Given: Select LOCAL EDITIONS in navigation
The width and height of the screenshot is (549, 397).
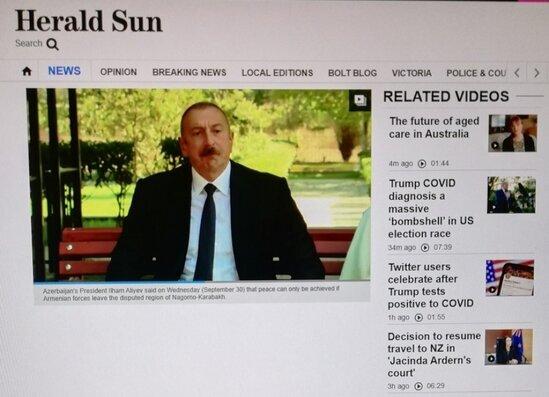Looking at the screenshot, I should coord(277,73).
